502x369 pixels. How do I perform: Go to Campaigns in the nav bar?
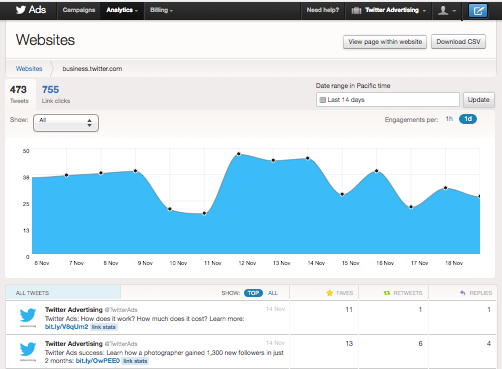(79, 10)
